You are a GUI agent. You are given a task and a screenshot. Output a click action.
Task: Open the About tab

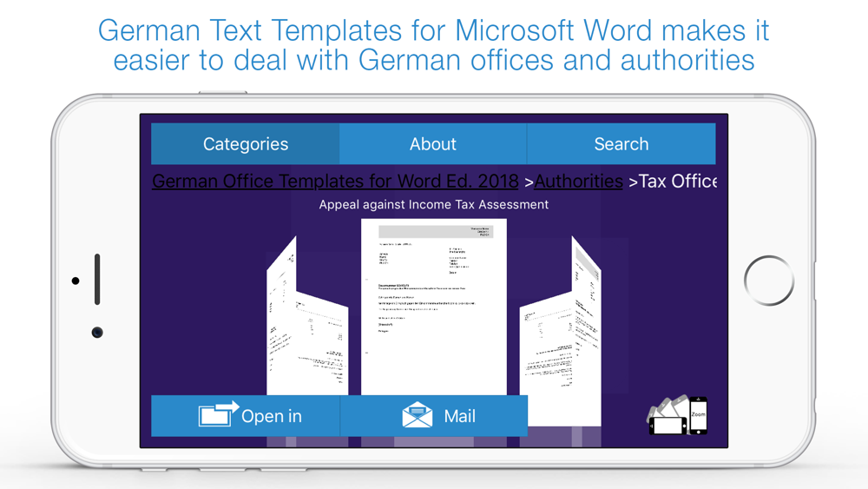point(433,144)
